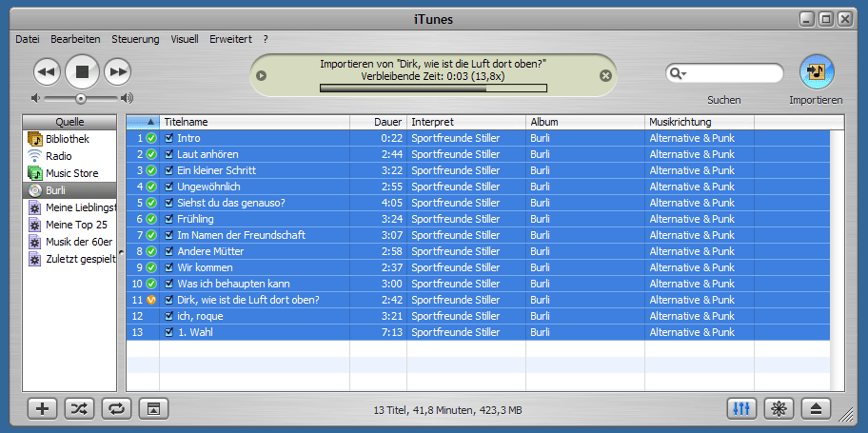Uncheck the 1. Wahl checkbox
The width and height of the screenshot is (868, 433).
[168, 332]
